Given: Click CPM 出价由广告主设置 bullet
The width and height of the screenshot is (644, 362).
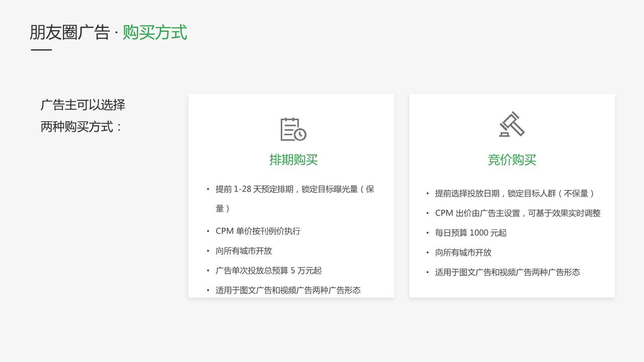Looking at the screenshot, I should click(518, 213).
